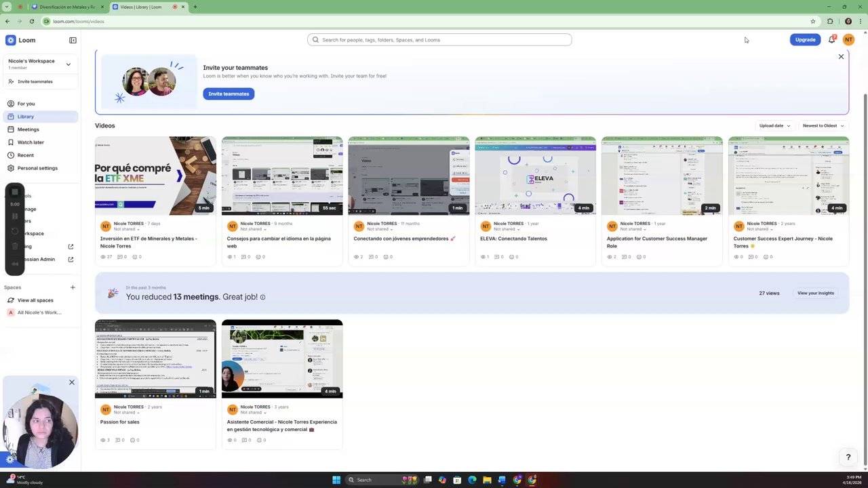The height and width of the screenshot is (488, 868).
Task: Open Not shared dropdown on Consejos para cambiar
Action: pyautogui.click(x=254, y=229)
